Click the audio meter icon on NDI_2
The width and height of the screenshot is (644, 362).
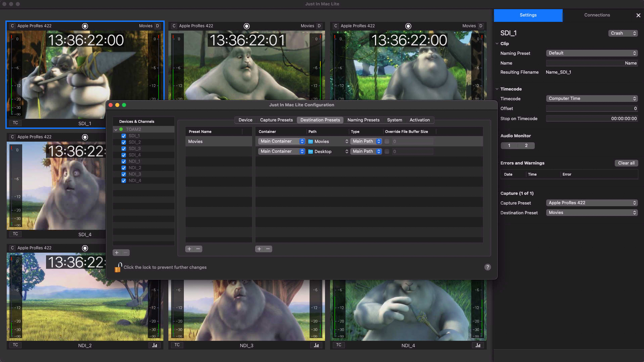click(x=155, y=345)
